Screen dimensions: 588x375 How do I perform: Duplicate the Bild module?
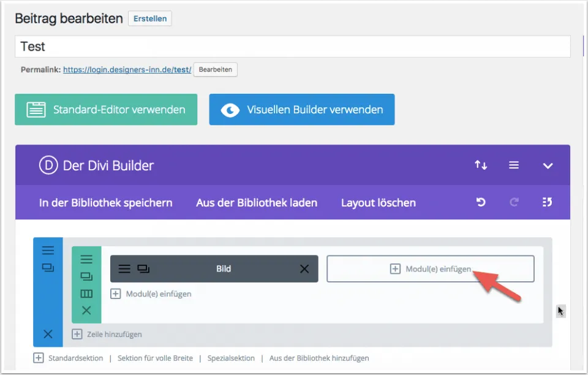pos(144,268)
